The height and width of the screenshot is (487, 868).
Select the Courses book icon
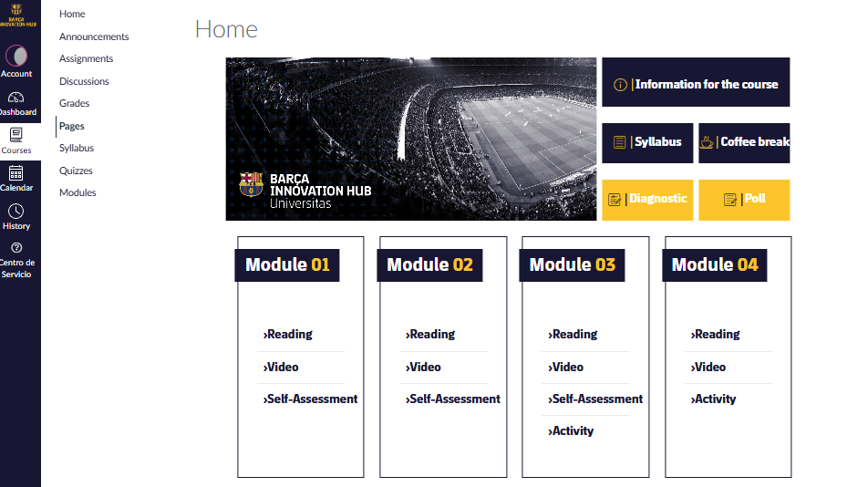tap(16, 134)
